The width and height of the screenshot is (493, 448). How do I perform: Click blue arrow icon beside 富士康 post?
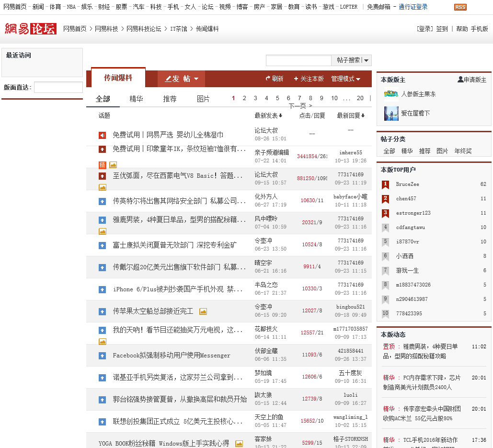pyautogui.click(x=102, y=245)
